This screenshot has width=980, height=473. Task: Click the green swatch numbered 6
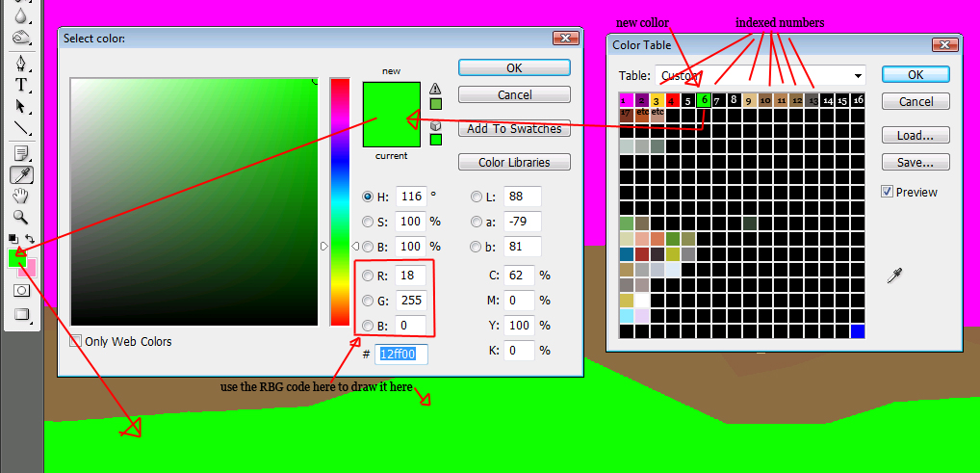pos(705,99)
